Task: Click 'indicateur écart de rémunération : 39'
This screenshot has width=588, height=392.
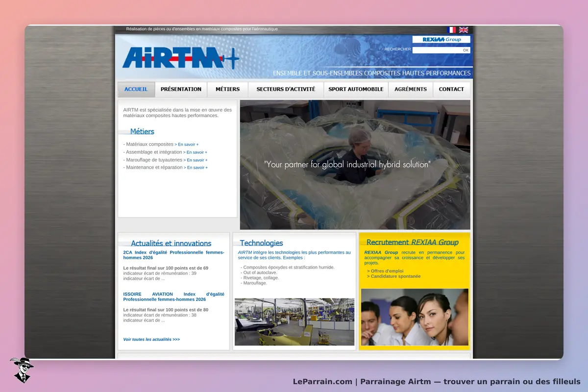Action: (x=160, y=273)
